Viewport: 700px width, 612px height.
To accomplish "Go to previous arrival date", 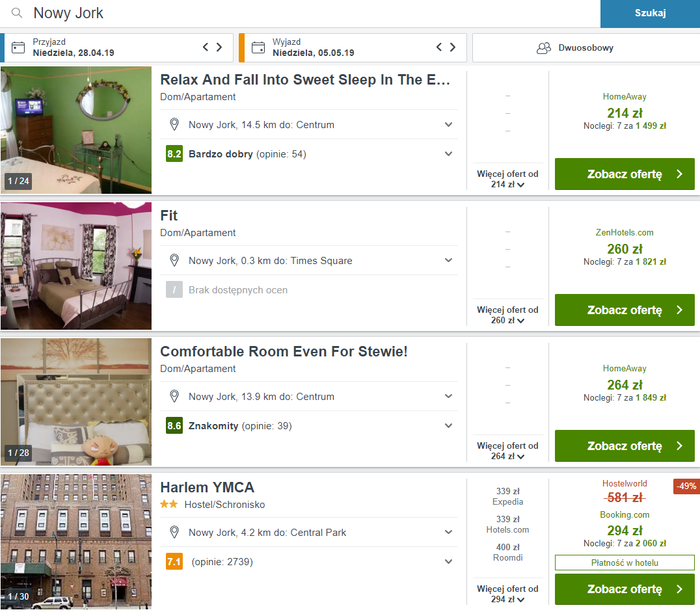I will click(206, 47).
